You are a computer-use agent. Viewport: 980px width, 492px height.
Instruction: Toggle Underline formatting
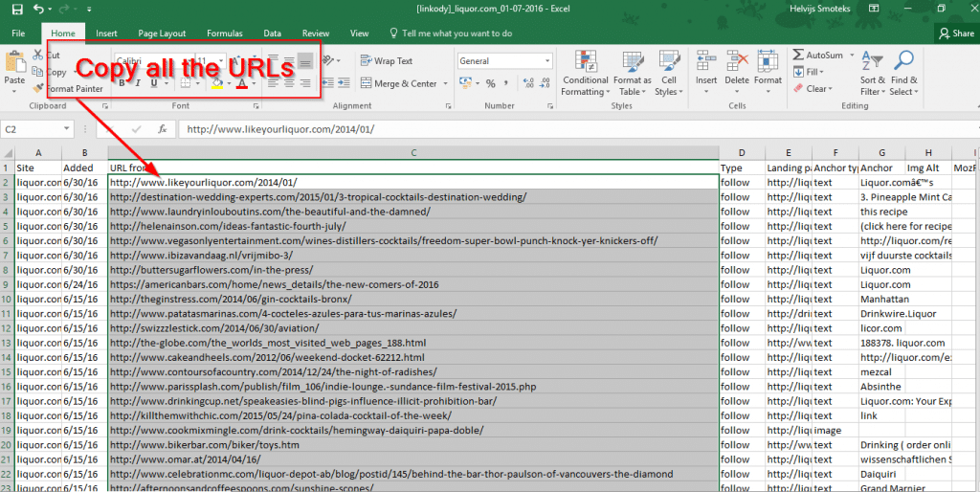point(154,83)
